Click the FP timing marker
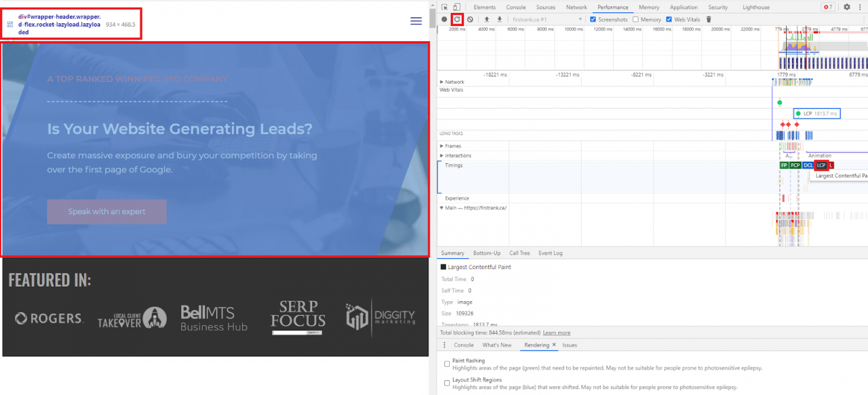Viewport: 868px width, 395px height. click(784, 165)
